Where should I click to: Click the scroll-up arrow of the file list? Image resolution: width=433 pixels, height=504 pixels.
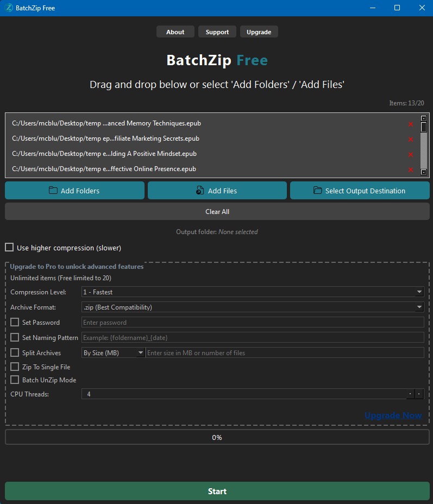(424, 118)
